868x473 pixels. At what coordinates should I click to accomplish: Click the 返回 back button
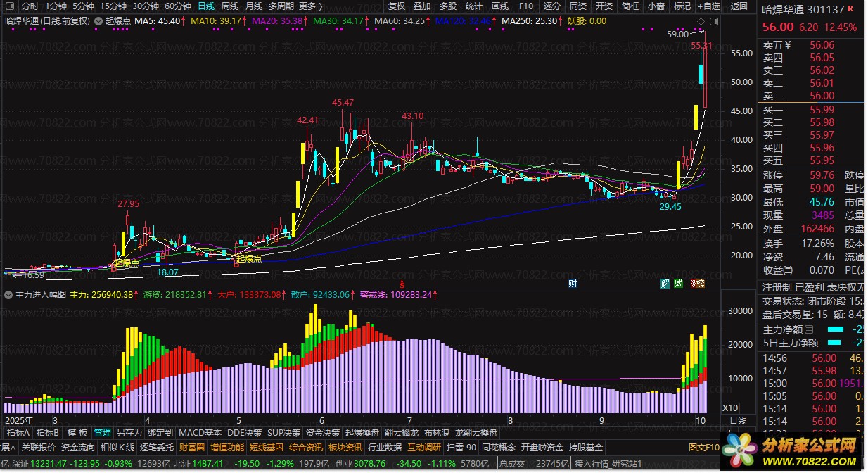point(739,6)
